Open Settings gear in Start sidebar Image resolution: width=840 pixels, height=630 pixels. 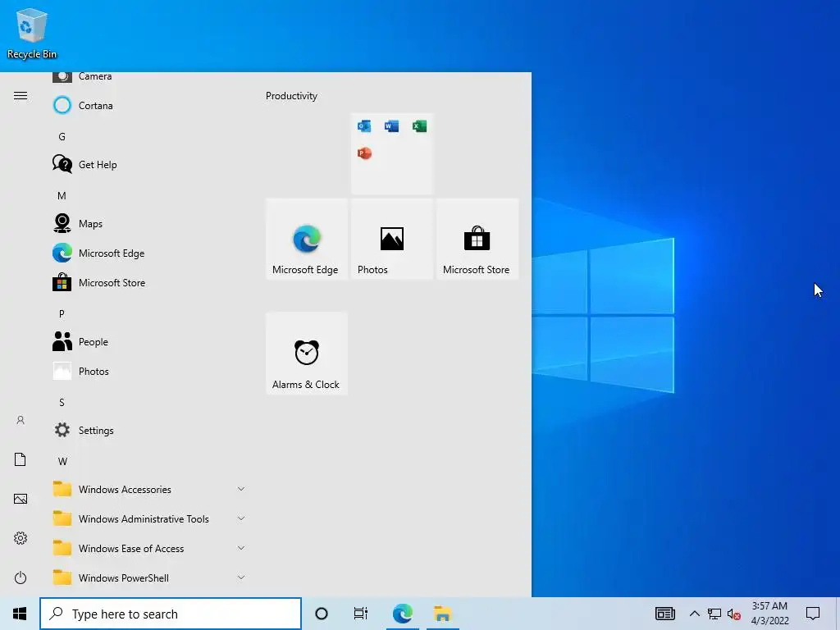point(21,538)
